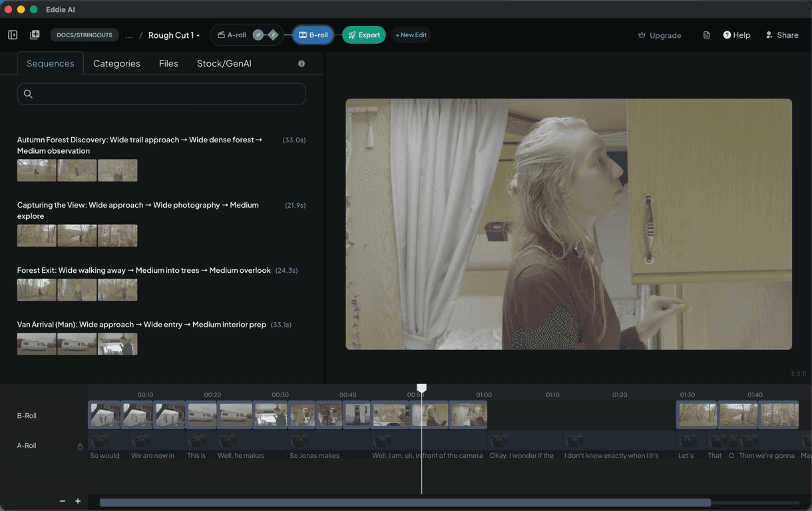Viewport: 812px width, 511px height.
Task: Click the + New Edit button
Action: point(411,35)
